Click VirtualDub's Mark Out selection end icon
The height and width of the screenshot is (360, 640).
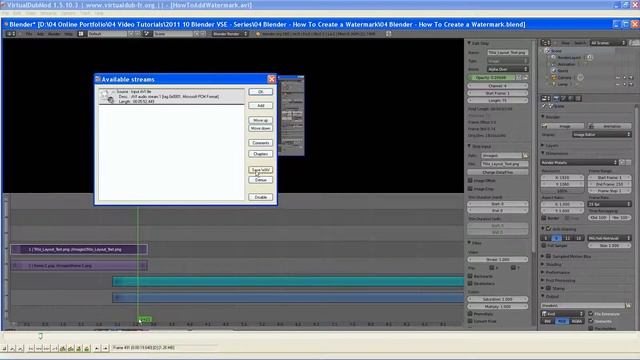click(x=105, y=348)
